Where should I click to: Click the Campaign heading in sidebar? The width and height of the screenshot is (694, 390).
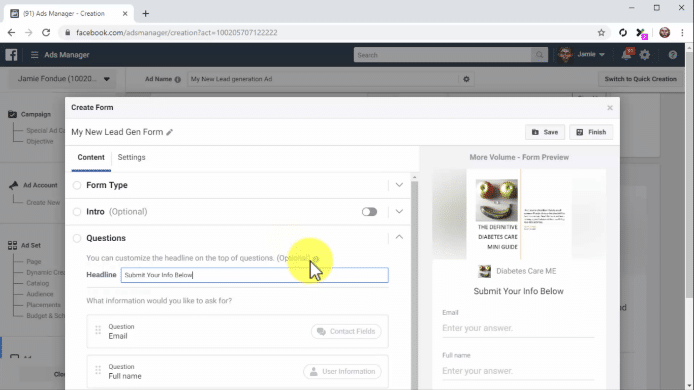[36, 114]
